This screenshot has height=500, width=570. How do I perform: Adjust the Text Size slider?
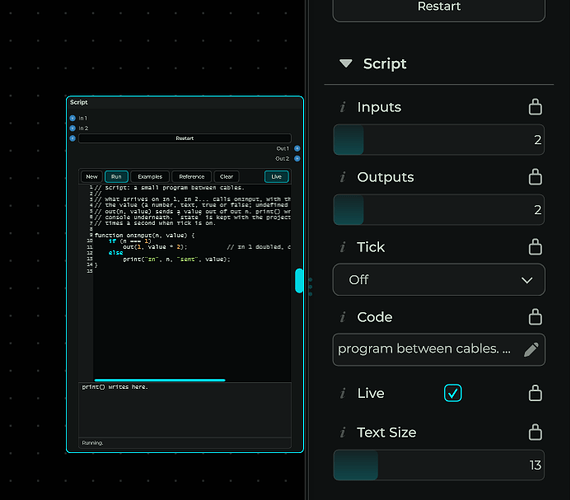[439, 465]
